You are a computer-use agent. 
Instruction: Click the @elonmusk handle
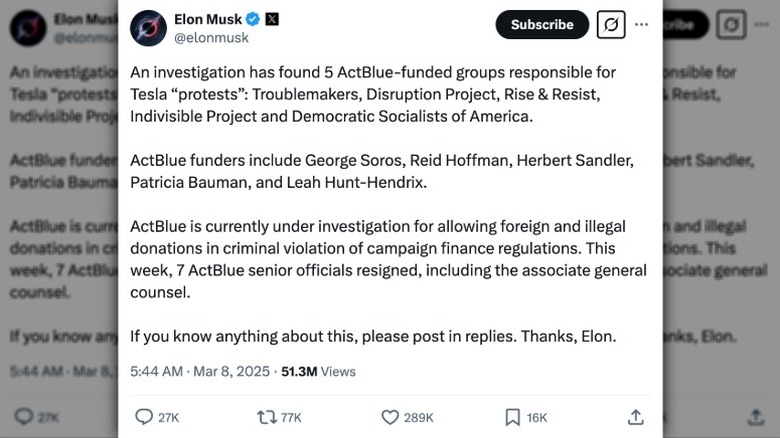click(211, 37)
